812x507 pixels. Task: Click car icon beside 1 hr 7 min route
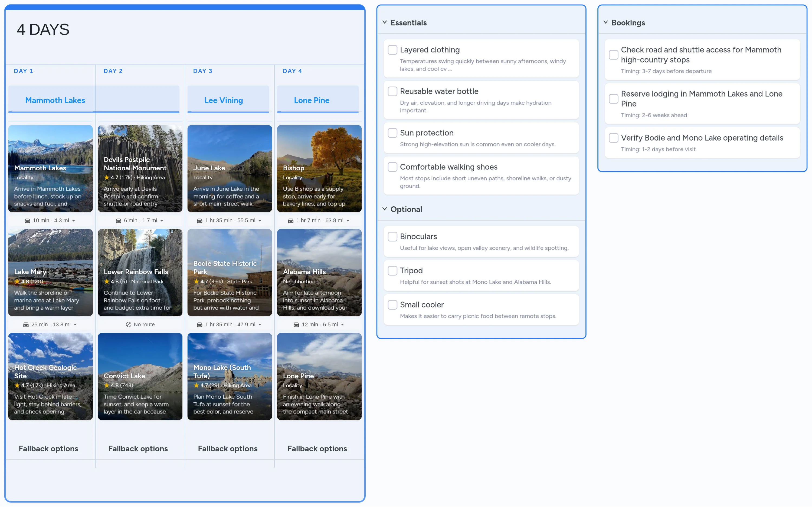coord(291,221)
